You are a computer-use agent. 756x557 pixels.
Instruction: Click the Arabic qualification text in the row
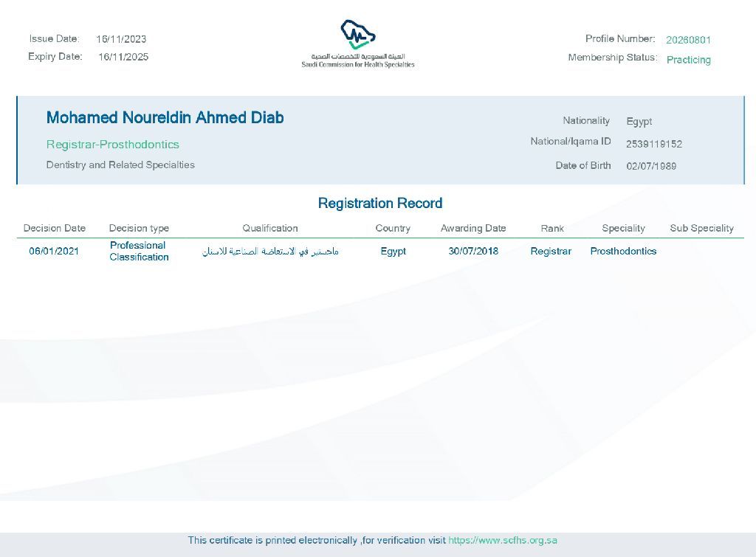[270, 252]
